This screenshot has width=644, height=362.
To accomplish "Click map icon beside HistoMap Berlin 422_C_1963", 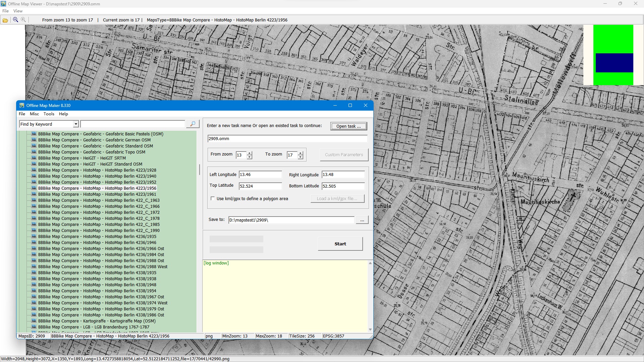I will tap(34, 200).
